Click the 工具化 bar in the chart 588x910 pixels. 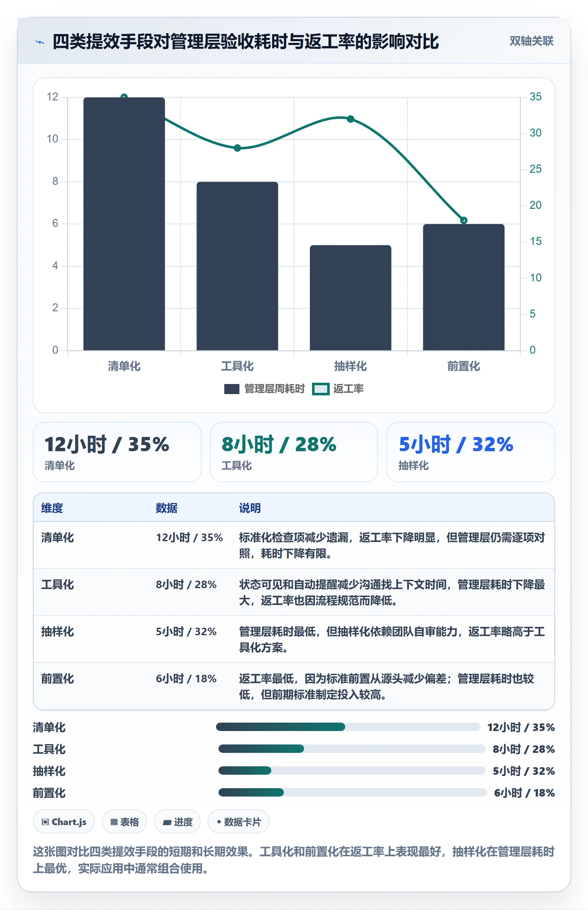click(x=237, y=266)
